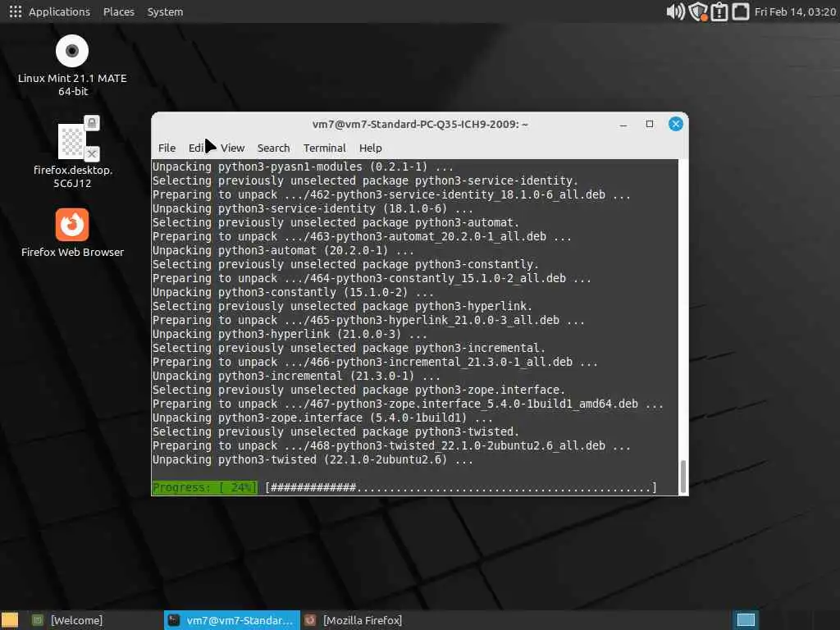Click line "Unpacking python3-zope.interface (5.4.0-1build1)"
Screen dimensions: 840x630
coord(322,418)
